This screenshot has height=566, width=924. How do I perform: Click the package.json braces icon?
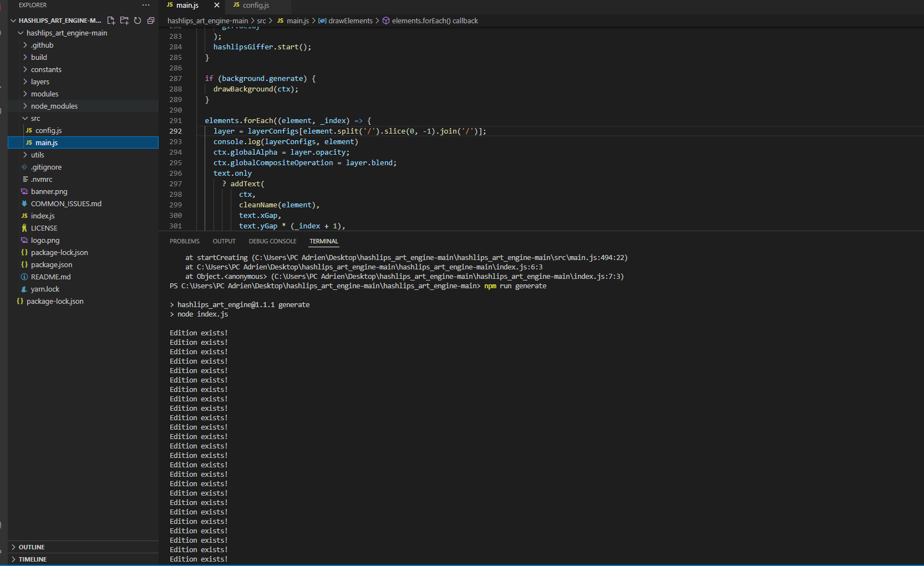tap(24, 264)
